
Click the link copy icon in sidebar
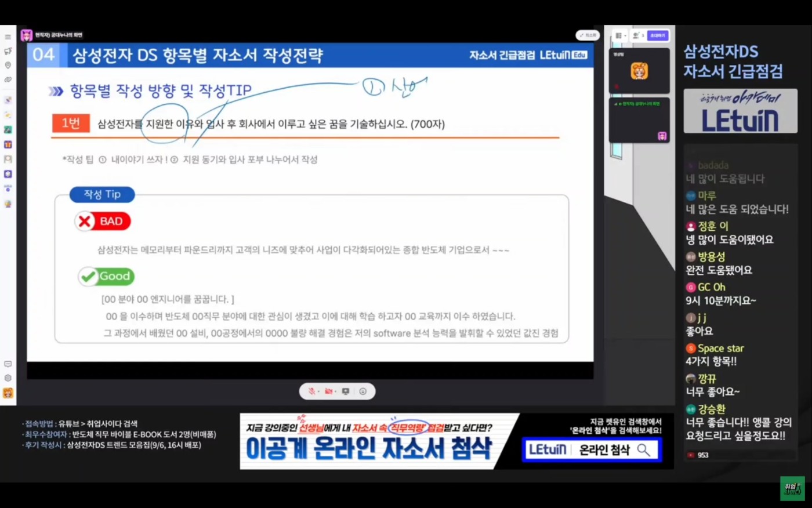(8, 79)
